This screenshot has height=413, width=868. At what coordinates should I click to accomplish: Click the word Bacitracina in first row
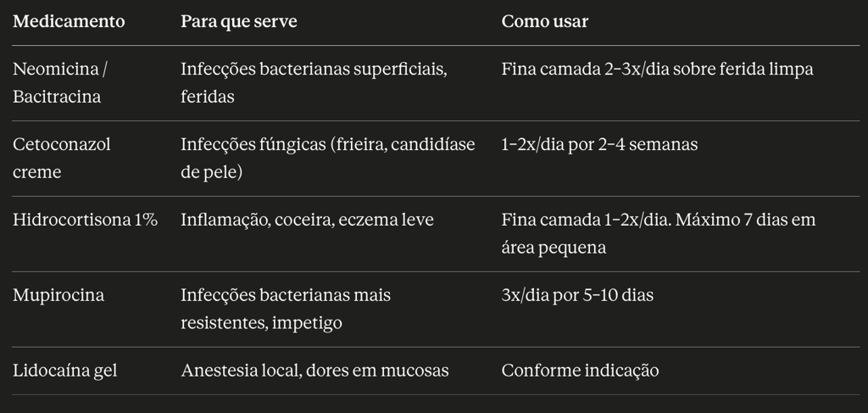pos(57,97)
